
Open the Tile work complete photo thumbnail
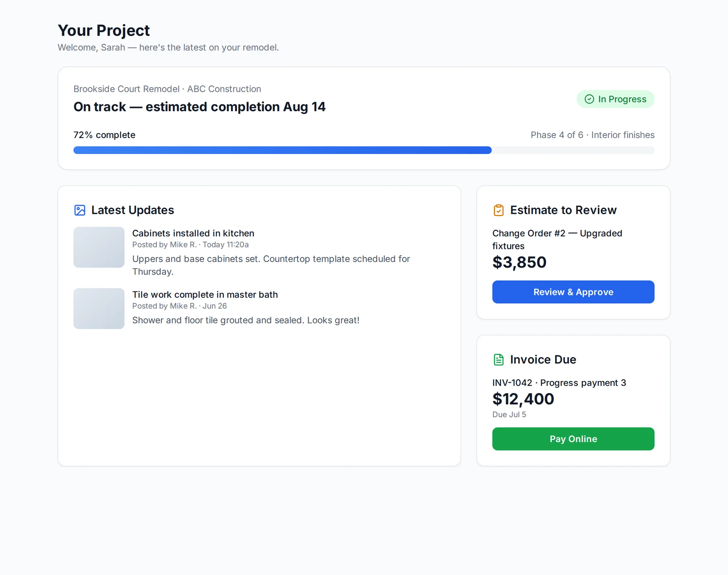(99, 308)
